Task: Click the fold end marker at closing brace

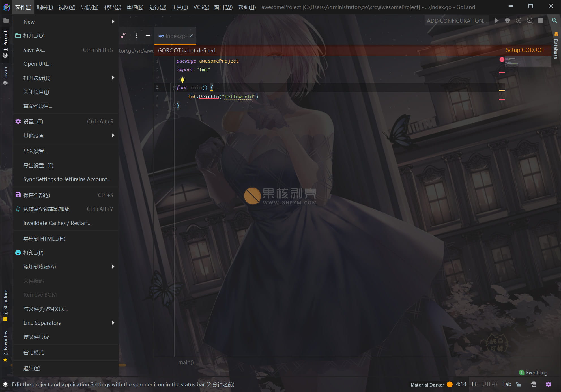Action: click(x=174, y=106)
